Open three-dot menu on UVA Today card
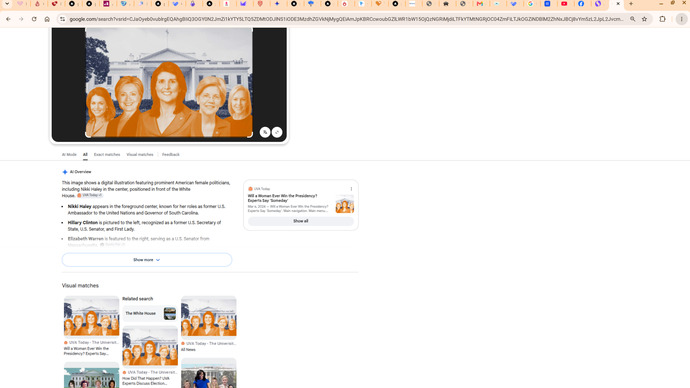 tap(351, 189)
